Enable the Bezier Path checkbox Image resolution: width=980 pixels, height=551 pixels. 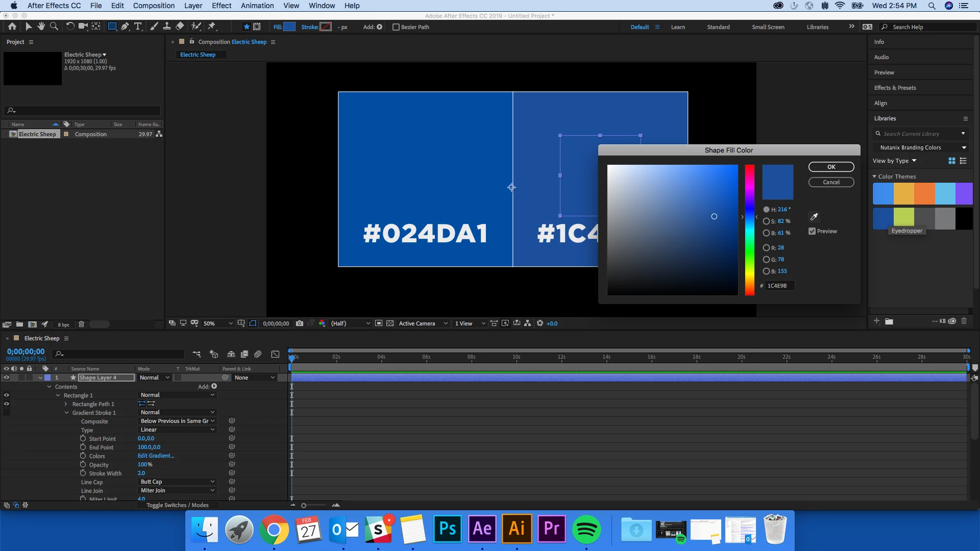396,27
